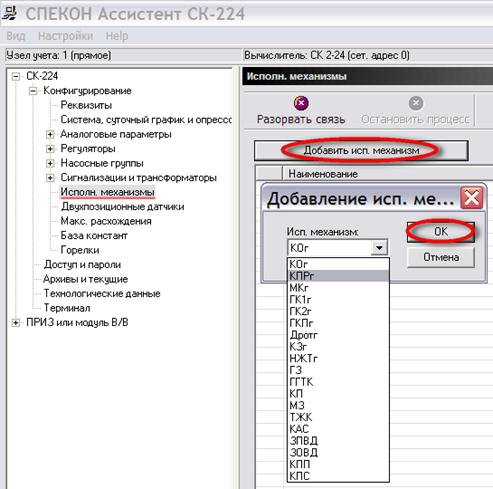Click the Отмена button

click(441, 257)
